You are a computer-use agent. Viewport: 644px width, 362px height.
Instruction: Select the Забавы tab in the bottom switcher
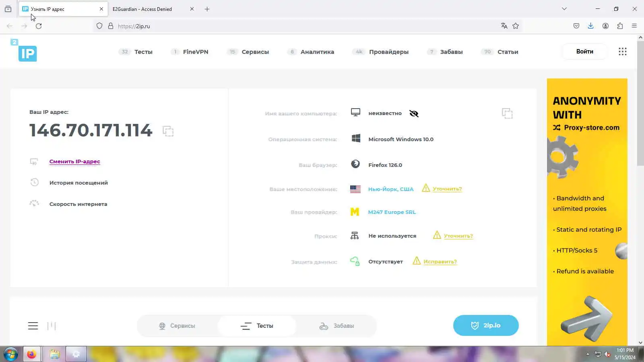pos(336,326)
